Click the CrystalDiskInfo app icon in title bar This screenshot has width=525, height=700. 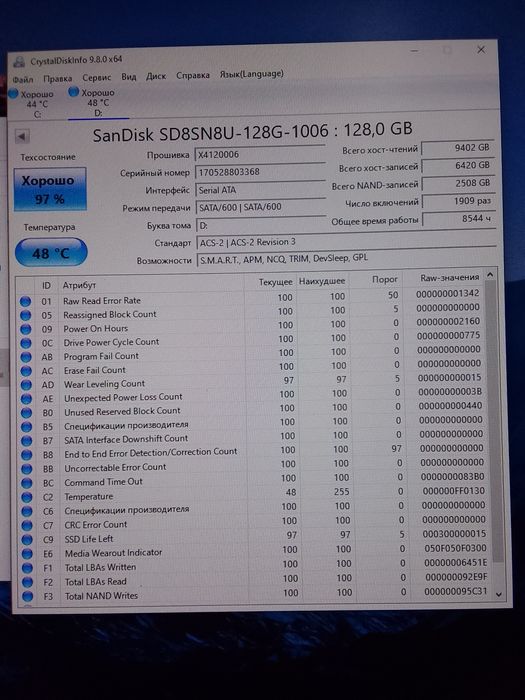tap(19, 62)
